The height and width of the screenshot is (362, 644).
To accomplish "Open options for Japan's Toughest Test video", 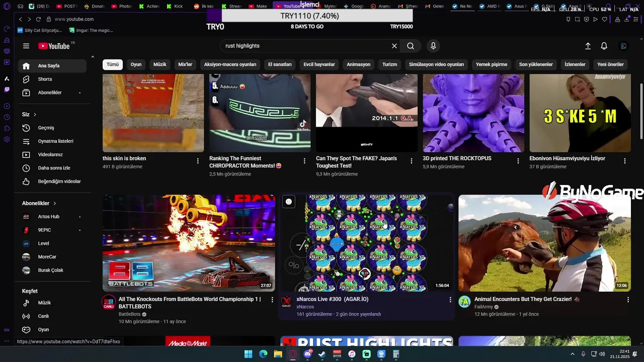I will point(411,161).
